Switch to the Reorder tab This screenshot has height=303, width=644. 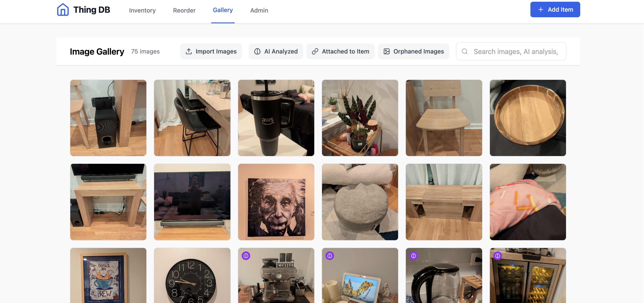click(184, 10)
